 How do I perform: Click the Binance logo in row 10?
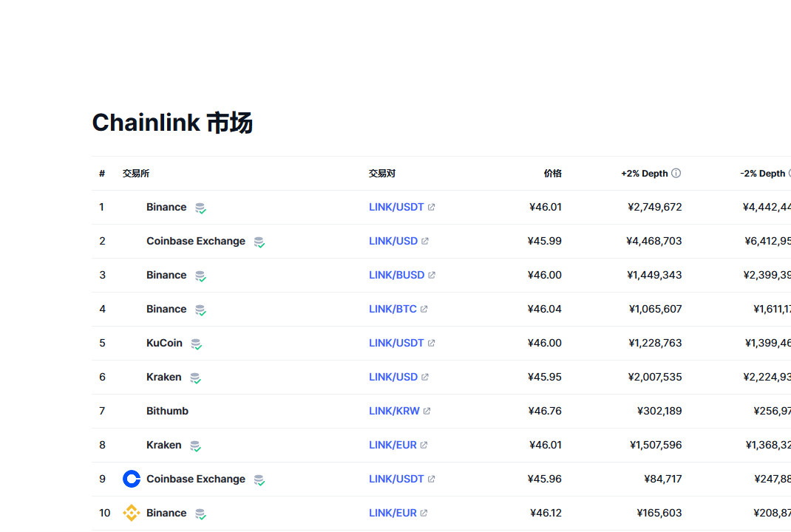click(x=132, y=513)
